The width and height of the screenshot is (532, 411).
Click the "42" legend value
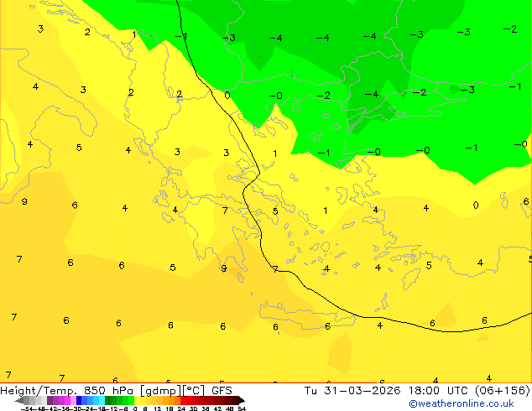(x=217, y=408)
